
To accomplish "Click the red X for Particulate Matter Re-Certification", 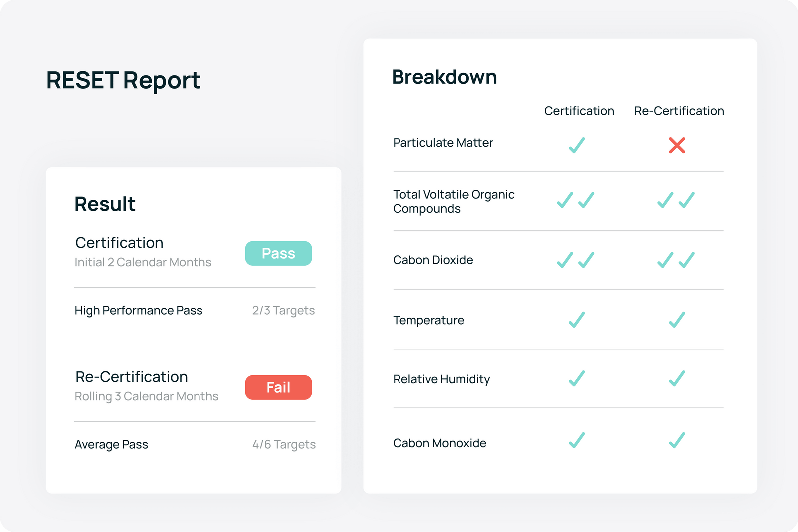I will (677, 146).
